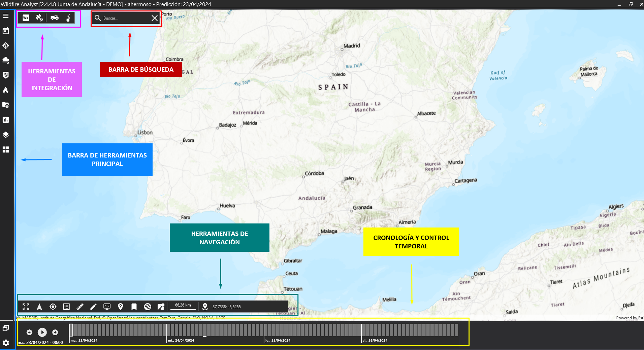Open the map layers panel
The image size is (644, 350).
click(6, 135)
